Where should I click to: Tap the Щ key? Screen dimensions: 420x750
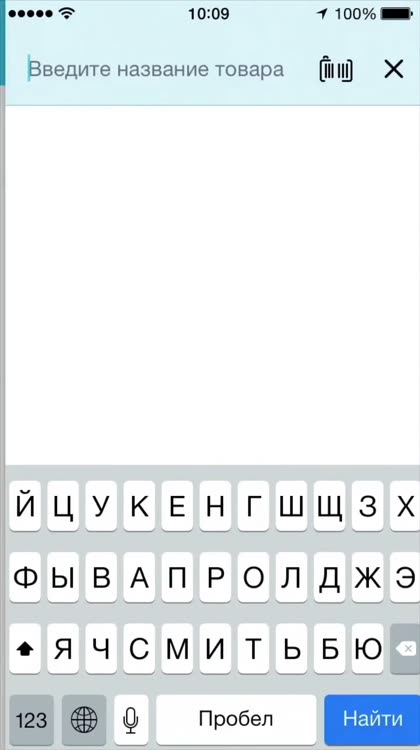click(330, 506)
